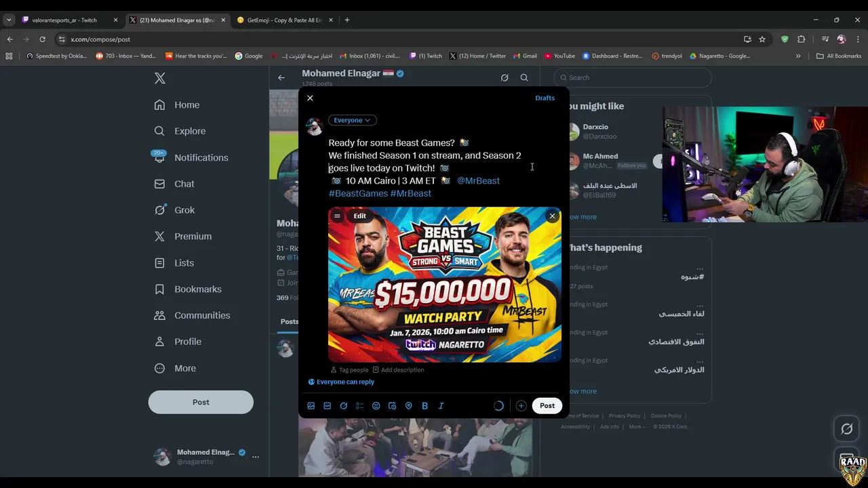Close the compose post dialog
Viewport: 868px width, 488px height.
point(310,98)
